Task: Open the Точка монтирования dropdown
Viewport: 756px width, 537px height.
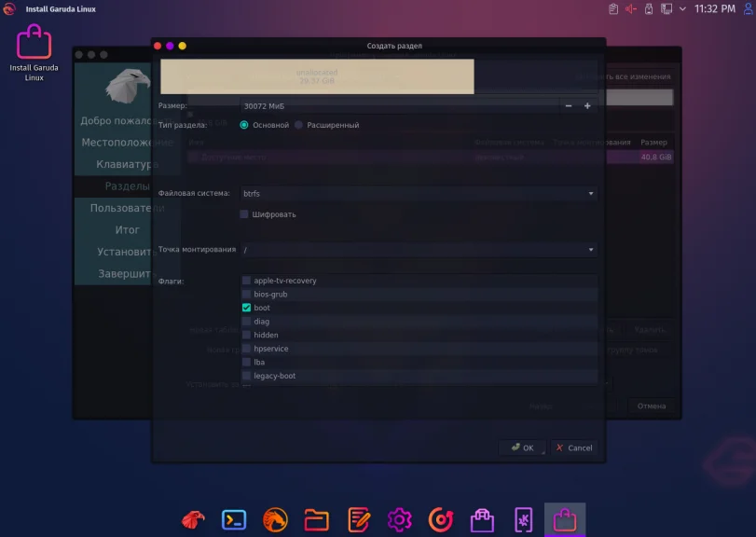Action: click(x=590, y=250)
